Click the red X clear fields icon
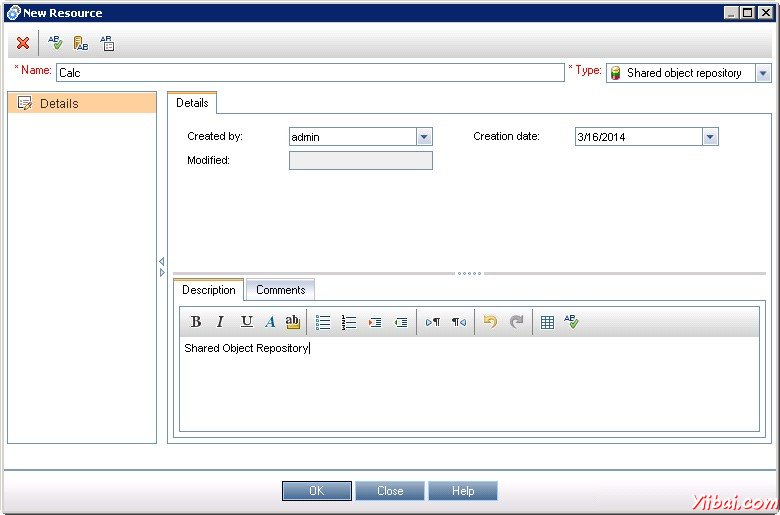Image resolution: width=780 pixels, height=515 pixels. pos(23,43)
